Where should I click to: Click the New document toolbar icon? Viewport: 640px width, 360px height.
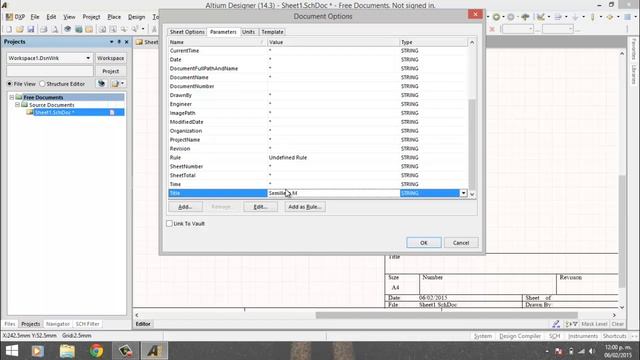pos(9,29)
